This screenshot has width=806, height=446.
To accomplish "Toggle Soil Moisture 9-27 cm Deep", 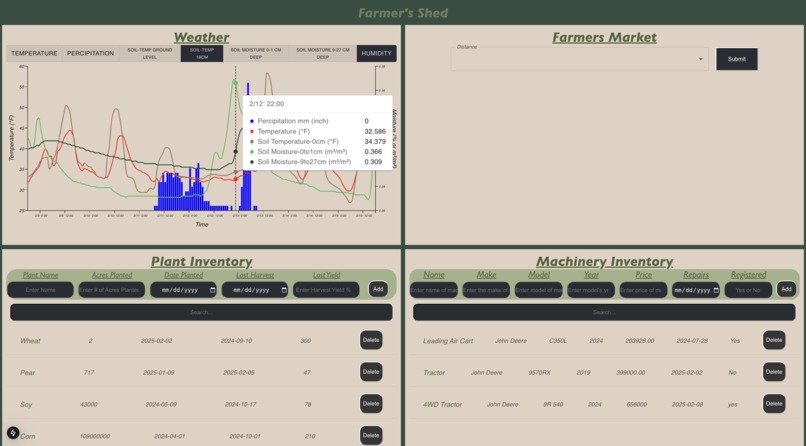I will pos(323,53).
